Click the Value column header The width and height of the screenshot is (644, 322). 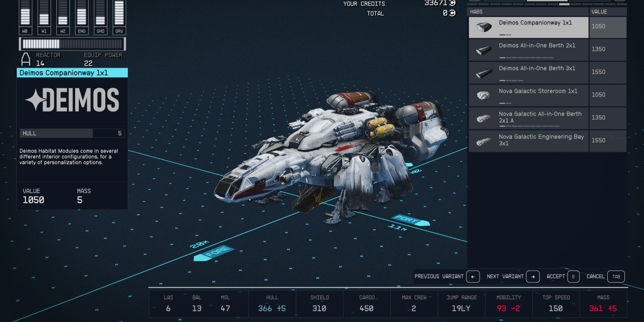(599, 12)
